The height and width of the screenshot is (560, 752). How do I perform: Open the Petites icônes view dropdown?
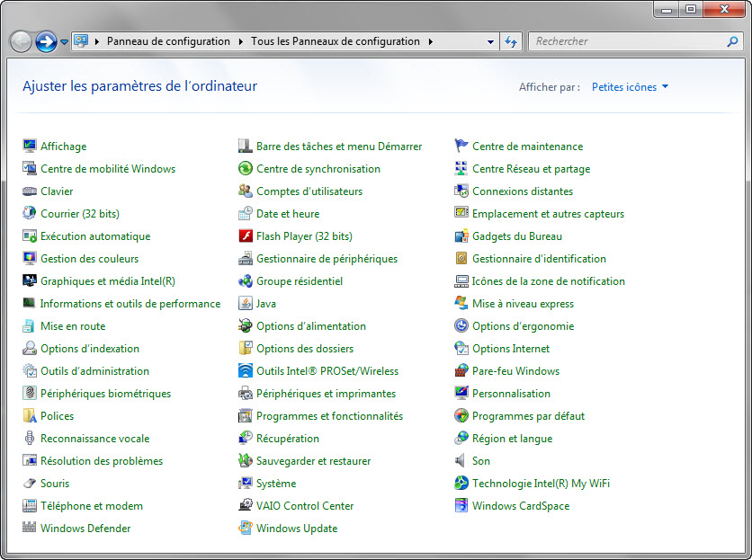[x=630, y=87]
